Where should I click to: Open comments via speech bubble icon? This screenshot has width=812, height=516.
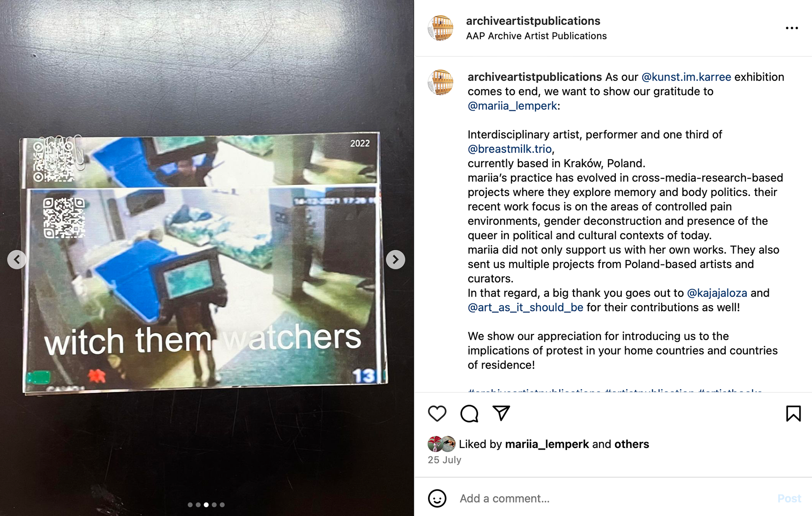coord(469,413)
